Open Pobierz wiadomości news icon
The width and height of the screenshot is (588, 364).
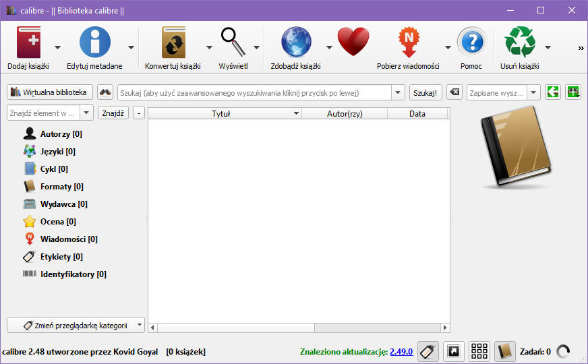coord(408,42)
